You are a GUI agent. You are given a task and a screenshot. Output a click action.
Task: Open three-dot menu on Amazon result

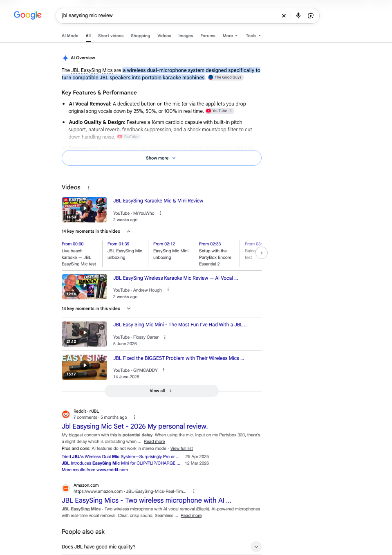(x=194, y=491)
